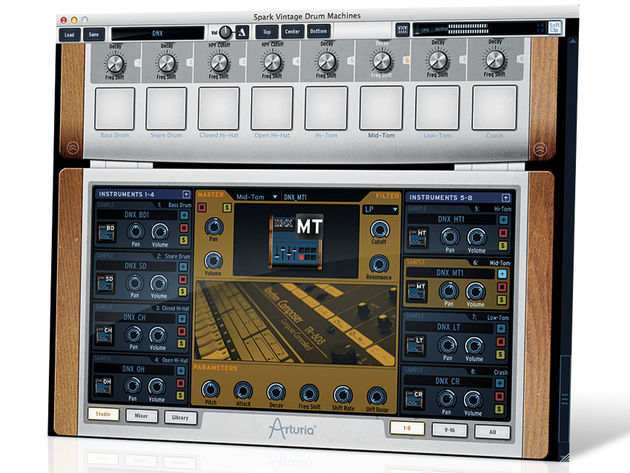Click the Bottom view button
The image size is (630, 473).
click(x=318, y=31)
